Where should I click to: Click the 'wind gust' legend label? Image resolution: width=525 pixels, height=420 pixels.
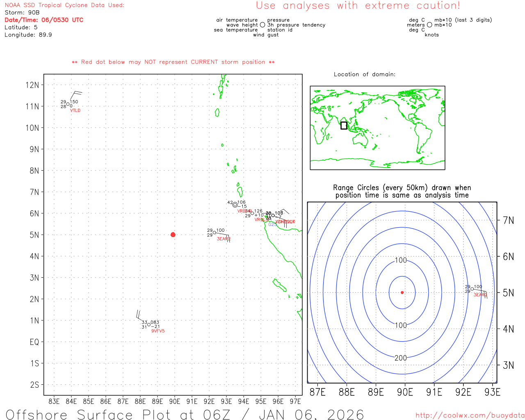(266, 35)
